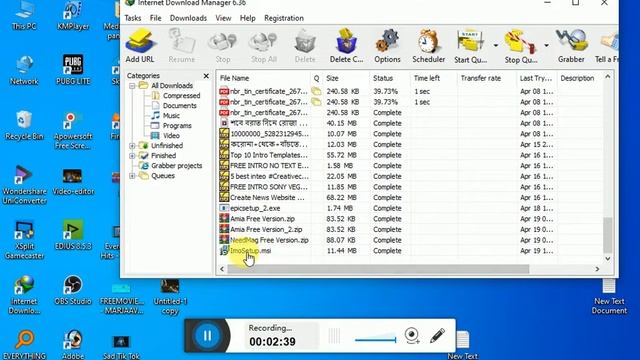
Task: Sort by the Transfer rate column header
Action: 487,78
